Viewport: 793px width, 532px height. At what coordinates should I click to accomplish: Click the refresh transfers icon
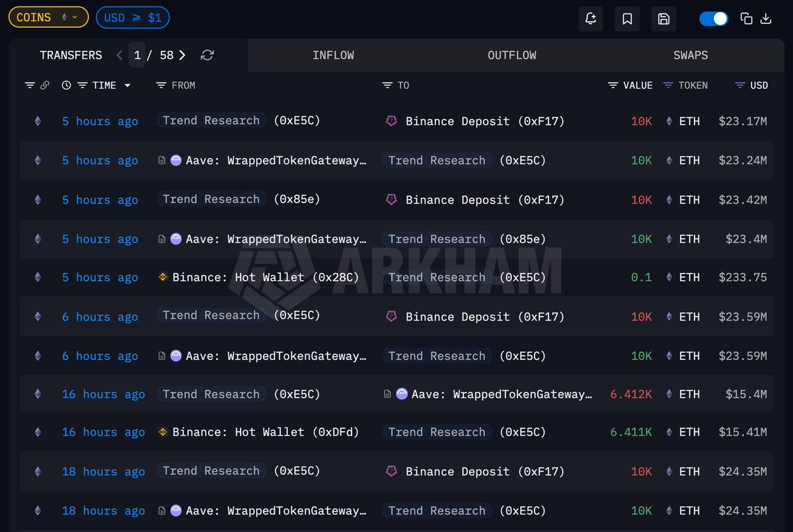click(x=207, y=55)
